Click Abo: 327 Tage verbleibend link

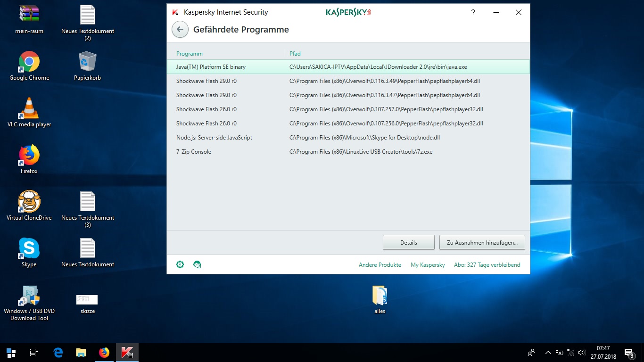point(487,265)
